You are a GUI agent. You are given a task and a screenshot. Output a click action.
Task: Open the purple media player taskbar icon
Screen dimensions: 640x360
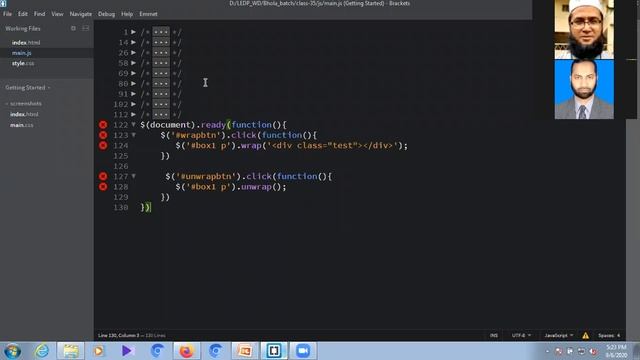127,351
